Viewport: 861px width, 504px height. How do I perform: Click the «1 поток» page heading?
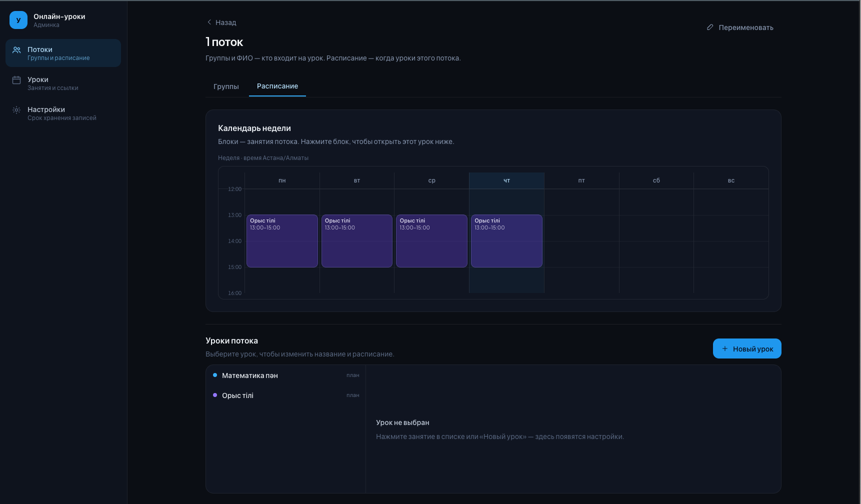(x=224, y=42)
